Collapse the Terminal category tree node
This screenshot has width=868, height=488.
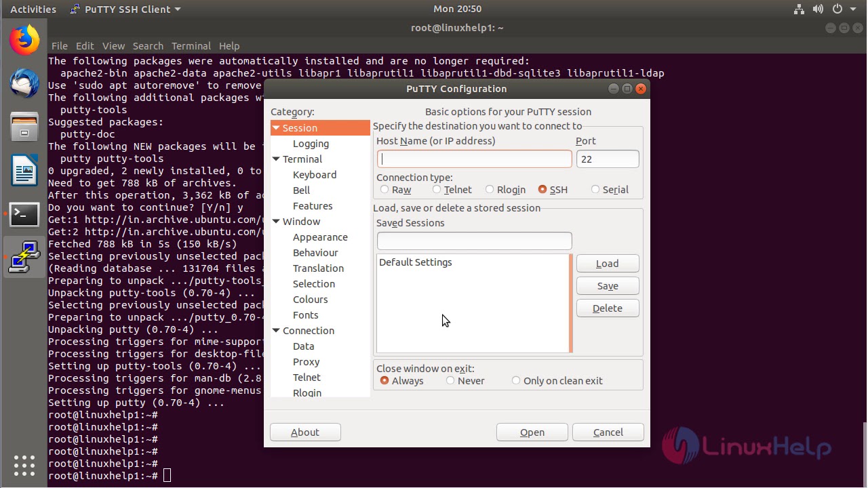(276, 159)
